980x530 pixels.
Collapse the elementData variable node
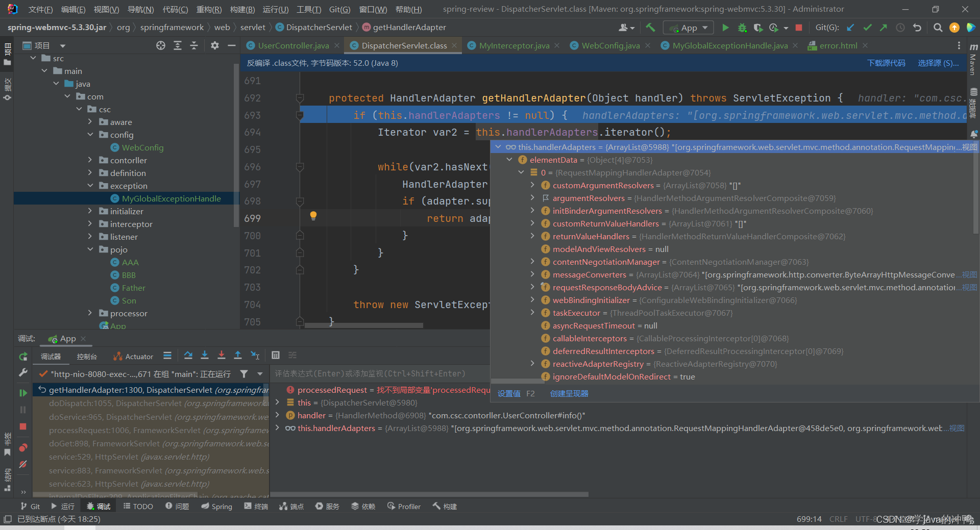click(x=510, y=159)
